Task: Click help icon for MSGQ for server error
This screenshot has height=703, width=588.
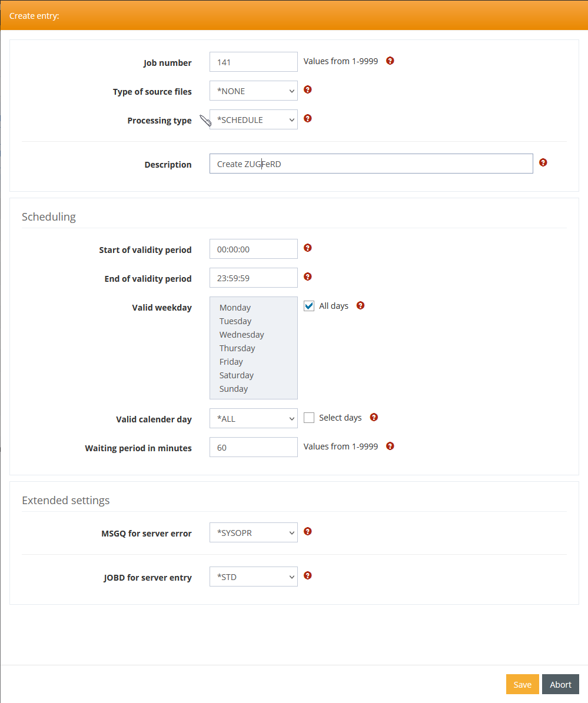Action: pos(307,532)
